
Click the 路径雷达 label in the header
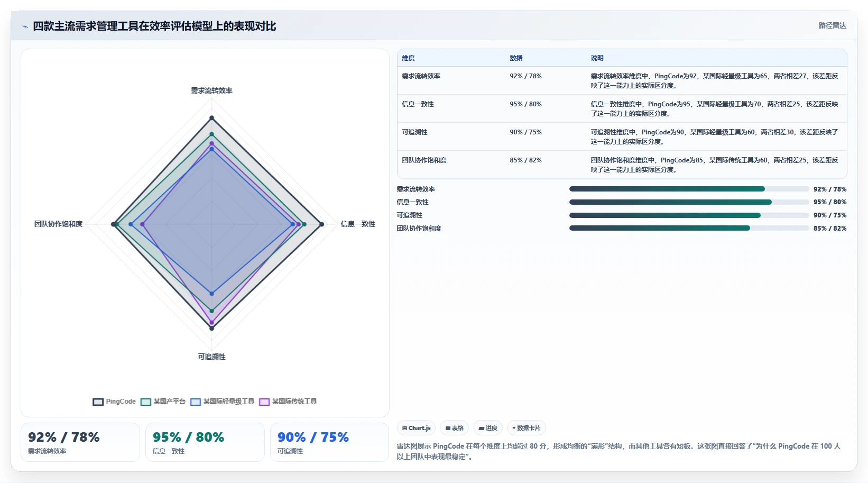pyautogui.click(x=832, y=25)
